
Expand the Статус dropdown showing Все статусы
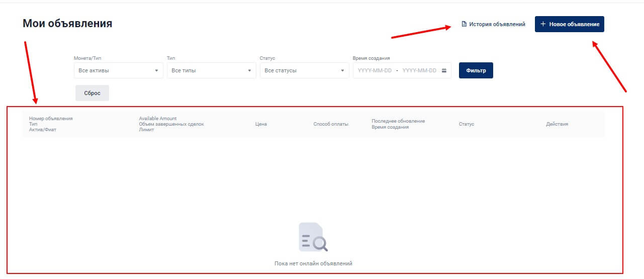pos(304,70)
